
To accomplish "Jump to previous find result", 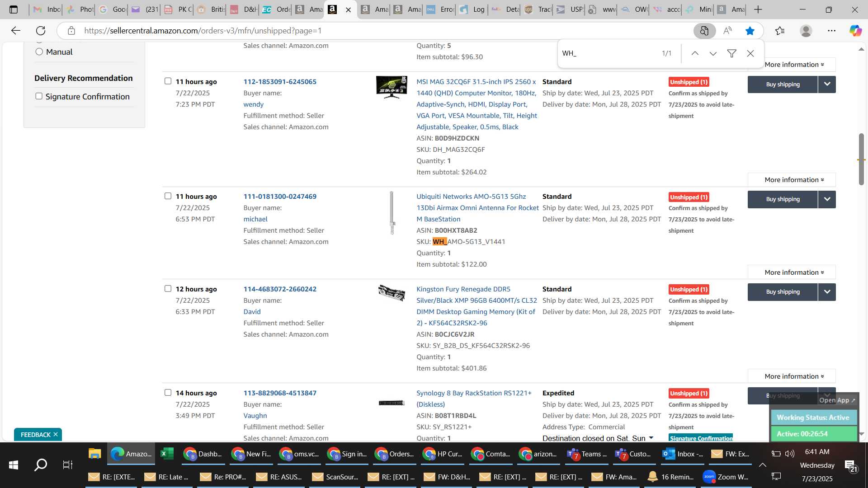I will click(695, 53).
